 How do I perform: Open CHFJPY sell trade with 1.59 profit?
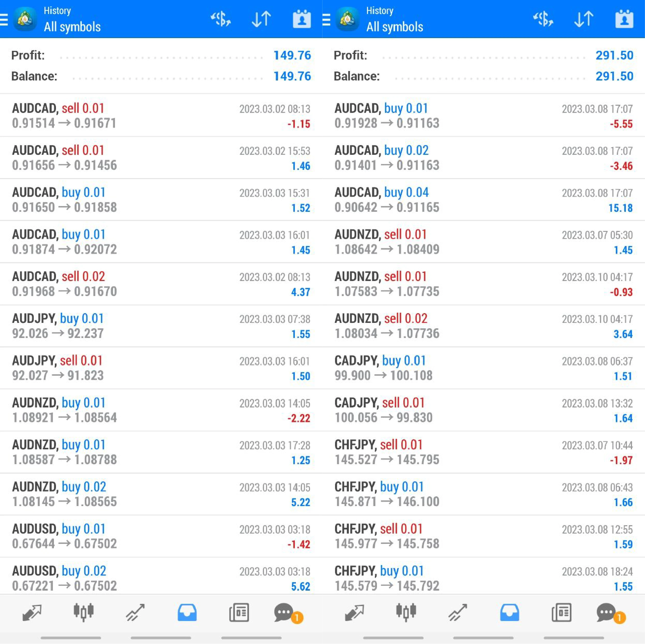click(x=484, y=536)
